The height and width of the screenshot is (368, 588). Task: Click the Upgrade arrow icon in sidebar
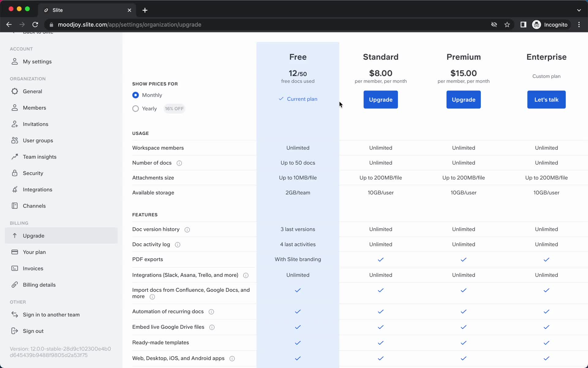[15, 236]
